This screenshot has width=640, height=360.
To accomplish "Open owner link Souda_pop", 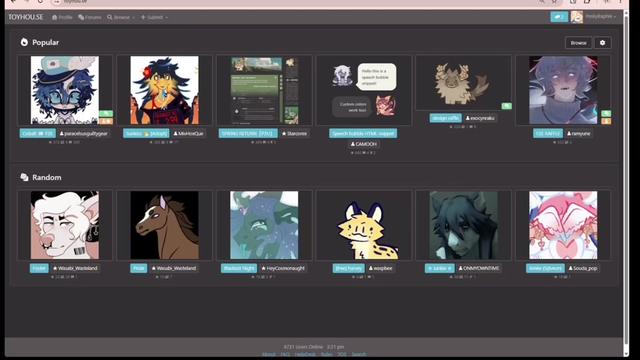I will tap(583, 268).
